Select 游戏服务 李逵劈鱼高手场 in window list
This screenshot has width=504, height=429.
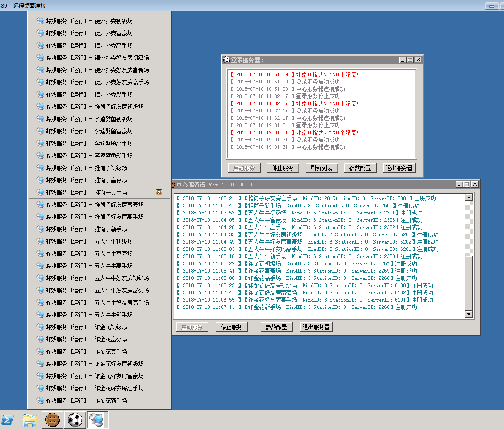point(89,143)
